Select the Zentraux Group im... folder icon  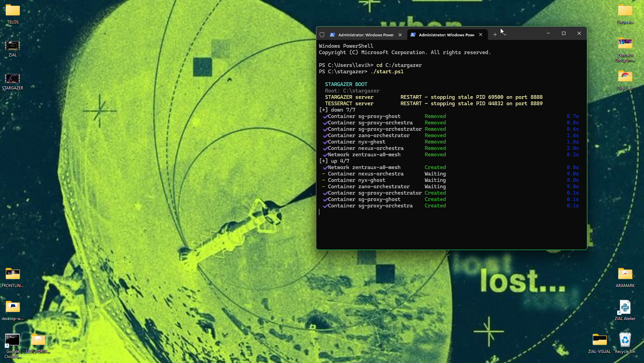pos(625,50)
